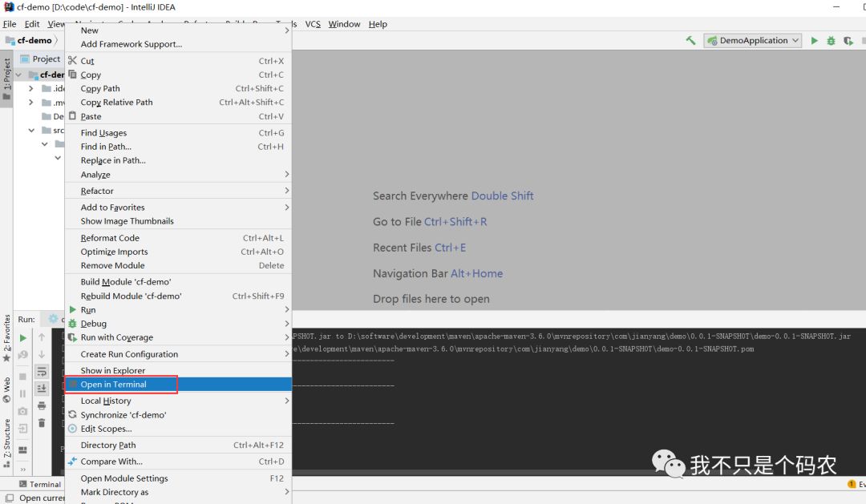Collapse the src folder tree node
The width and height of the screenshot is (866, 504).
[x=31, y=131]
